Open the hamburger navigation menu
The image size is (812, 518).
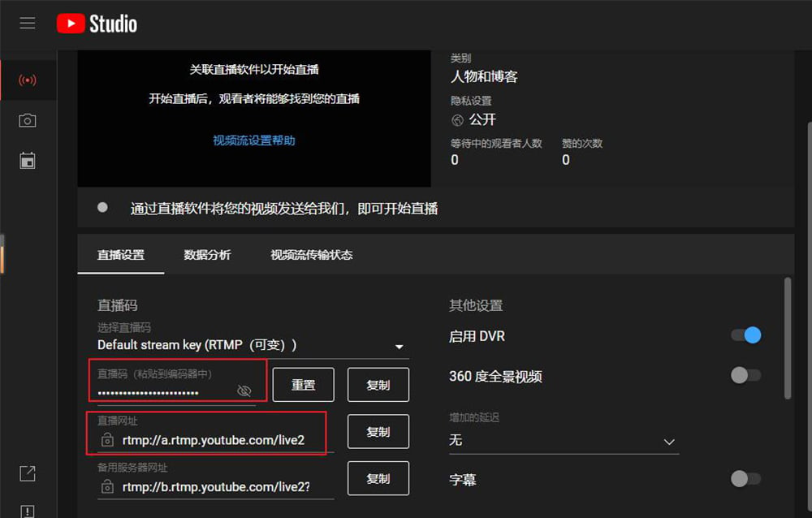click(x=28, y=24)
